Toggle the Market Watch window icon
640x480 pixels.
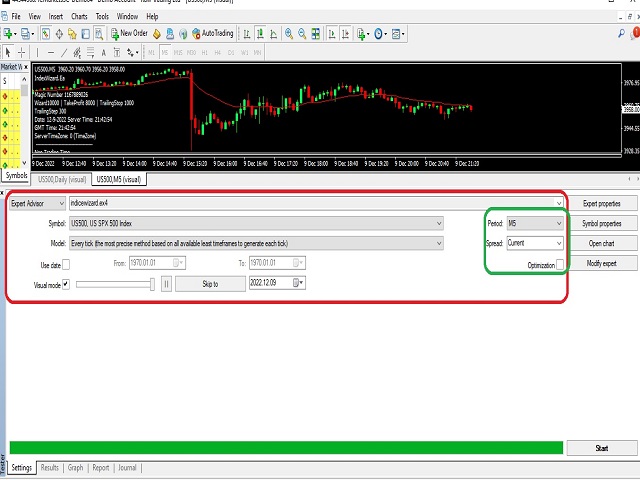point(46,34)
